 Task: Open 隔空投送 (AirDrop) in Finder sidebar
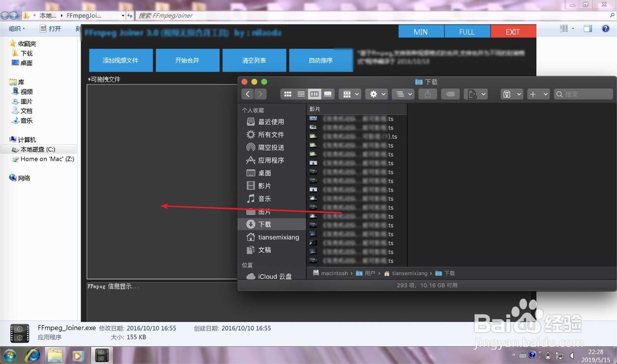tap(271, 147)
